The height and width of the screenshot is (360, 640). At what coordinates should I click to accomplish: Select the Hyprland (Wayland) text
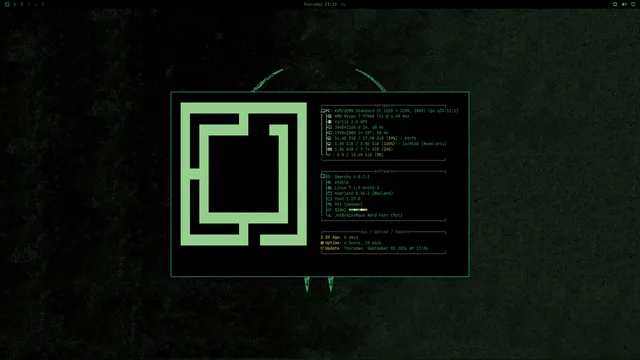(x=364, y=193)
